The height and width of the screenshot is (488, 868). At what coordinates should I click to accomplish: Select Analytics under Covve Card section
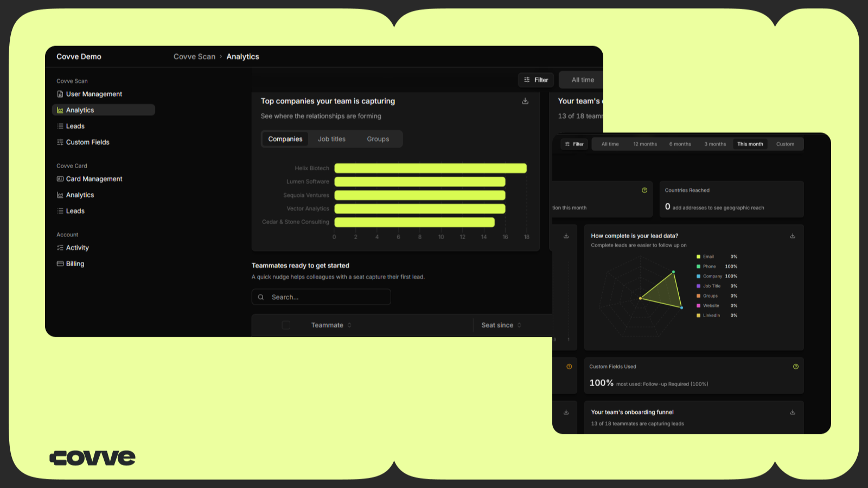pos(75,195)
